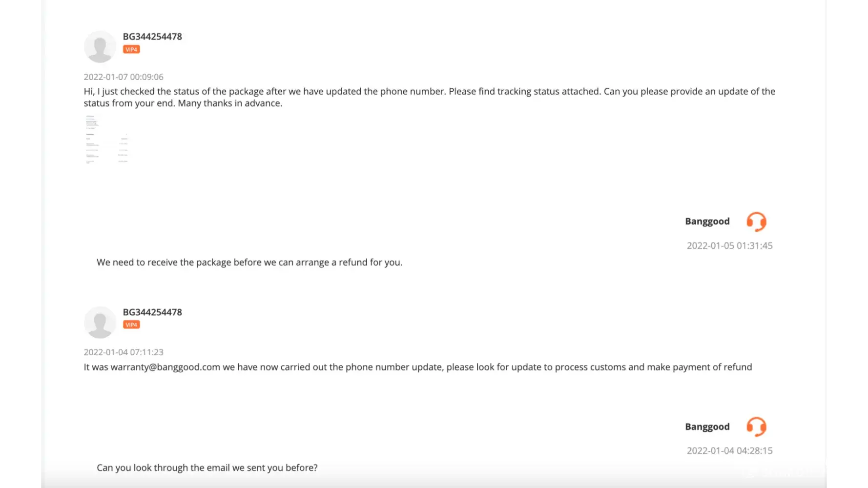Click the Banggood headset icon above the 04:28:15 reply
This screenshot has width=868, height=488.
(x=756, y=427)
